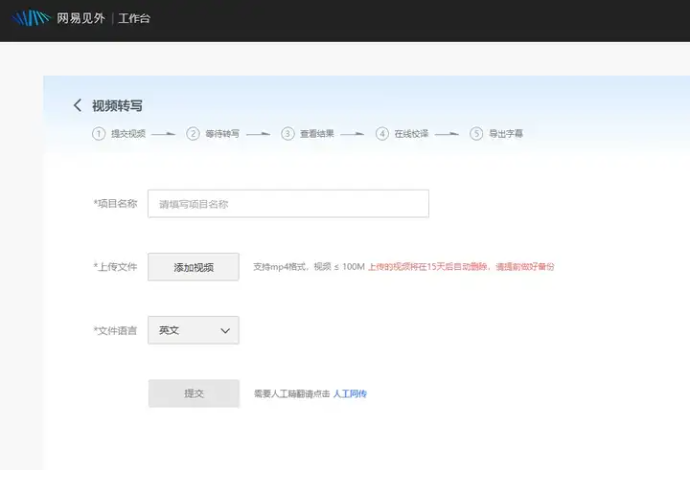Click the 导出字幕 step label
The width and height of the screenshot is (692, 487).
click(506, 133)
